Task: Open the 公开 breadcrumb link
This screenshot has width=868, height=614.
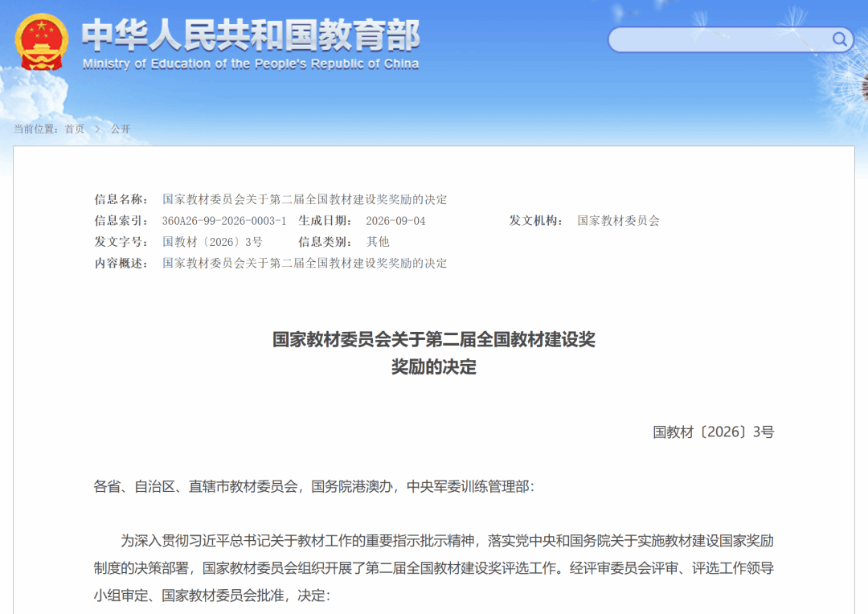Action: (120, 129)
